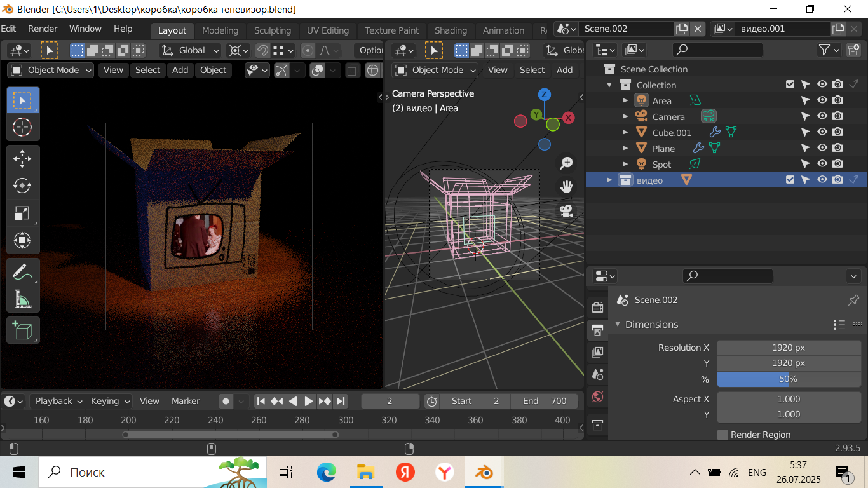
Task: Adjust the resolution percentage slider
Action: [789, 379]
